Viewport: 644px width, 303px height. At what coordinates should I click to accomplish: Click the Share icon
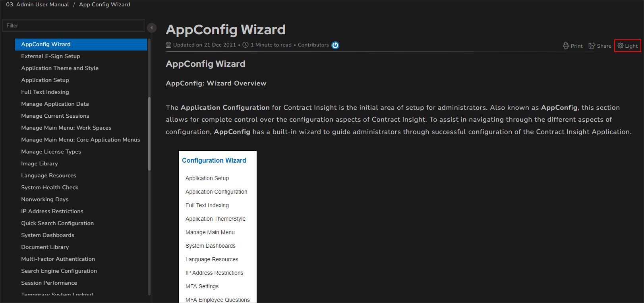pyautogui.click(x=592, y=46)
